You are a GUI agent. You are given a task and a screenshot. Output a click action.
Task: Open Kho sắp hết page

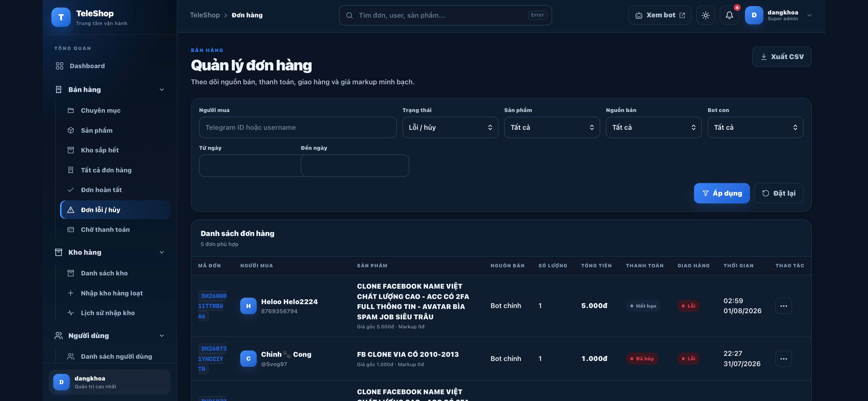point(115,150)
